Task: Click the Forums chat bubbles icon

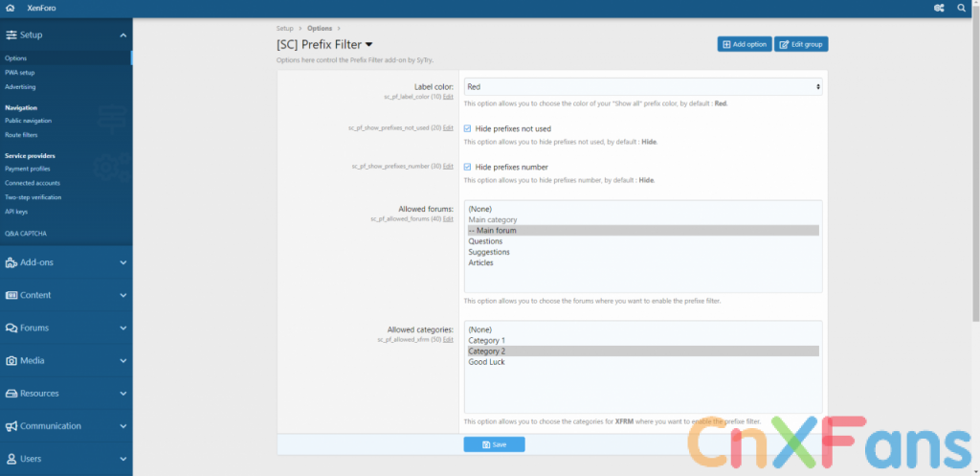Action: coord(11,328)
